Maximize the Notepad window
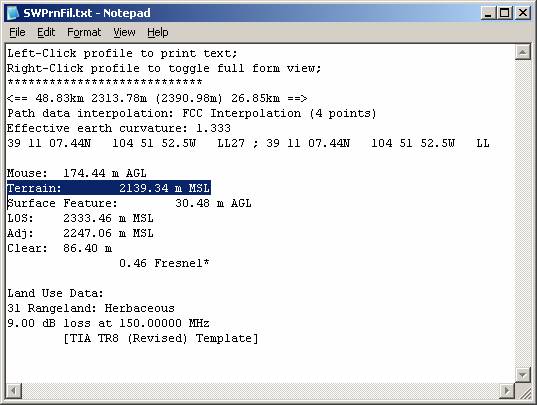This screenshot has height=405, width=537. pyautogui.click(x=504, y=13)
